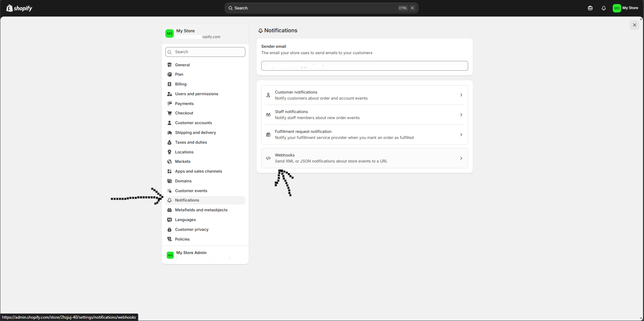Image resolution: width=644 pixels, height=321 pixels.
Task: Click the Markets globe icon
Action: click(170, 162)
